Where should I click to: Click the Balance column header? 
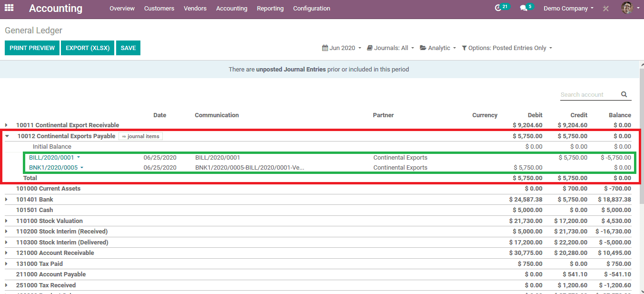(620, 115)
